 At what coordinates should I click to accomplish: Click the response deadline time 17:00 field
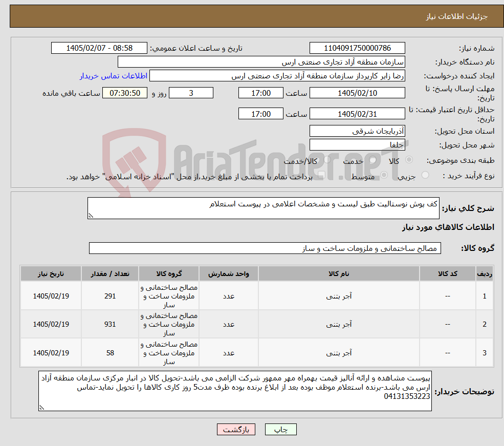[x=260, y=93]
